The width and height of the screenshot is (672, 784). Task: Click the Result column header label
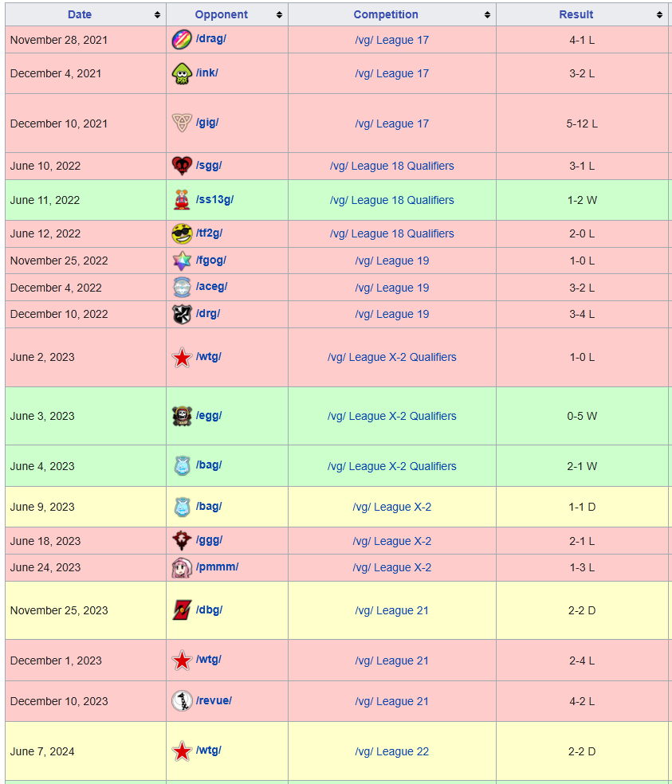tap(576, 14)
